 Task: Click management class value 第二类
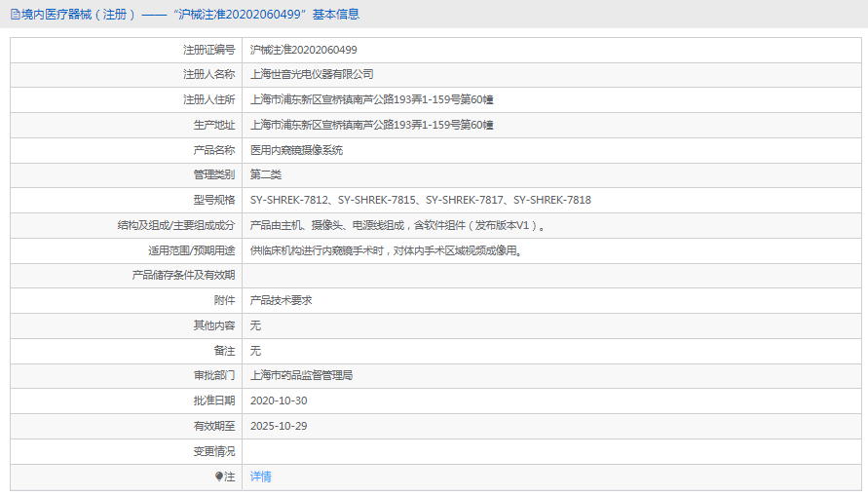coord(266,175)
